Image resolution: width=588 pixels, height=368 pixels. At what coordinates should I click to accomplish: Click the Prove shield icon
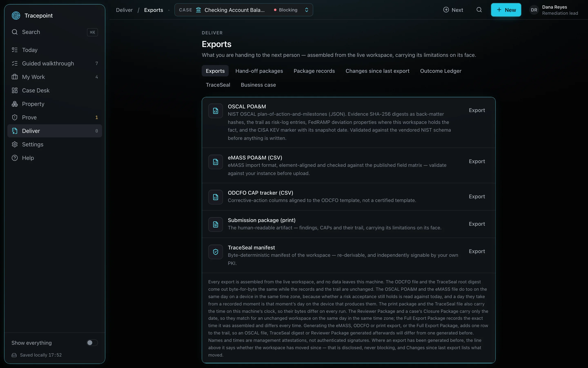pos(14,117)
